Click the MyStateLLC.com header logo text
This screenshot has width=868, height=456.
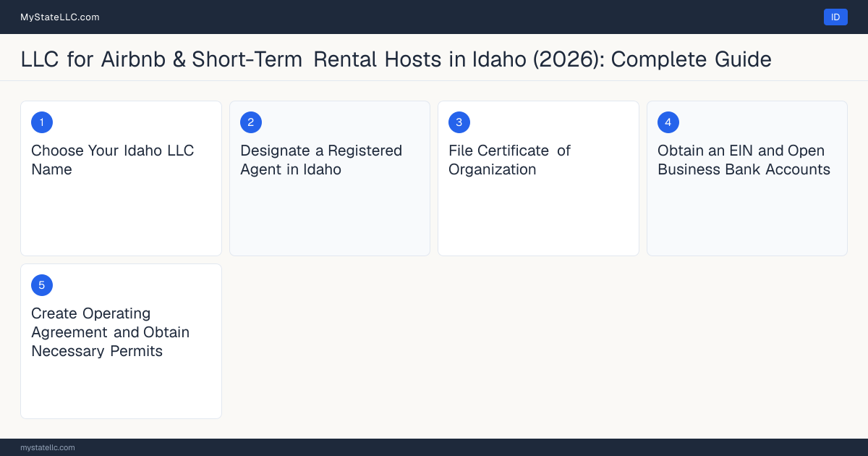[60, 17]
